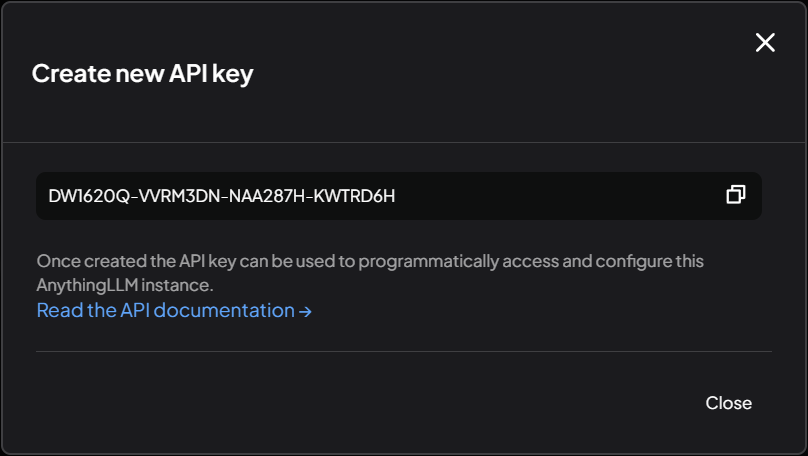The width and height of the screenshot is (808, 456).
Task: Copy the generated API key to clipboard
Action: [735, 195]
